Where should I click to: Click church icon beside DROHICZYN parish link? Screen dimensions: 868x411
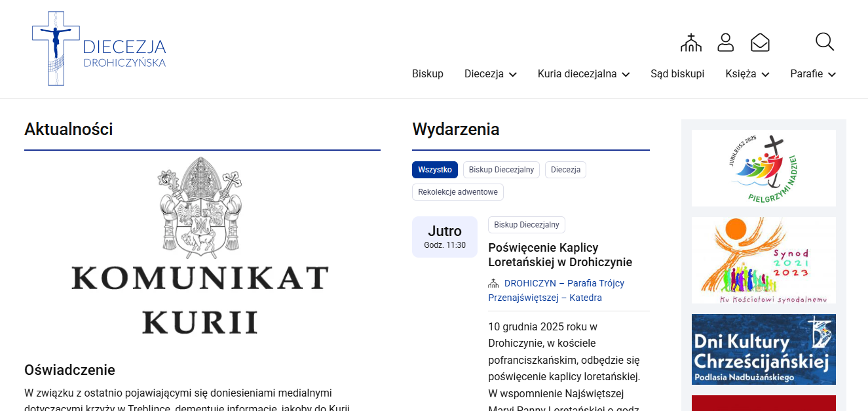pyautogui.click(x=493, y=284)
